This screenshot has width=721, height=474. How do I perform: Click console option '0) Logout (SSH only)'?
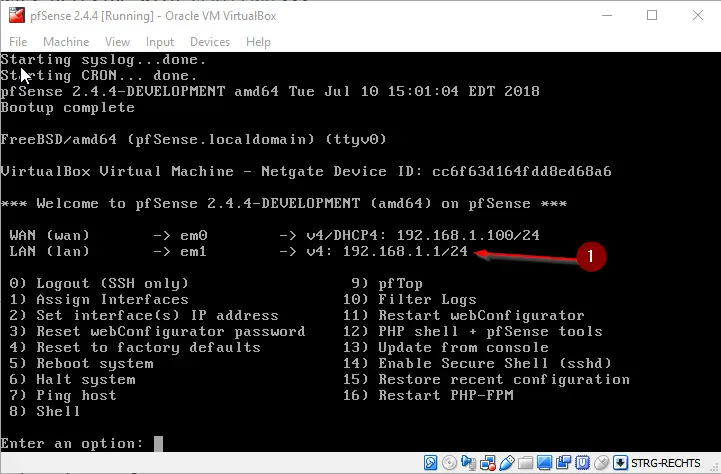99,283
